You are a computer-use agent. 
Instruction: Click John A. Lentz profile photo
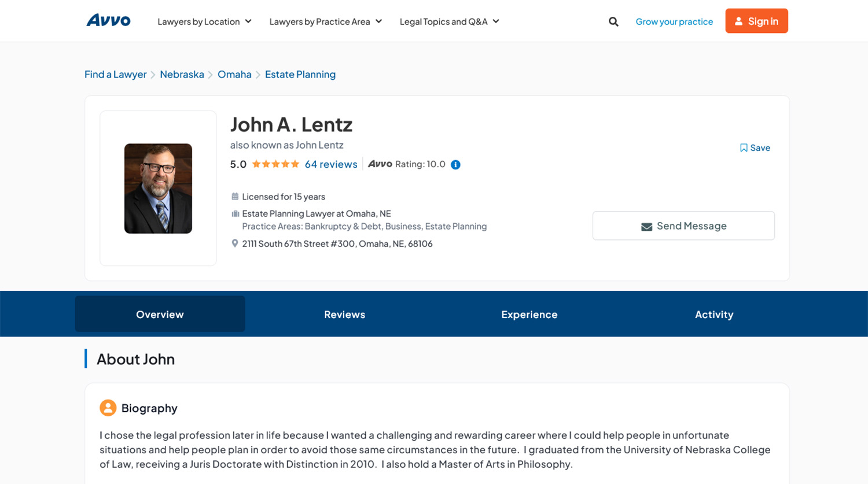158,189
